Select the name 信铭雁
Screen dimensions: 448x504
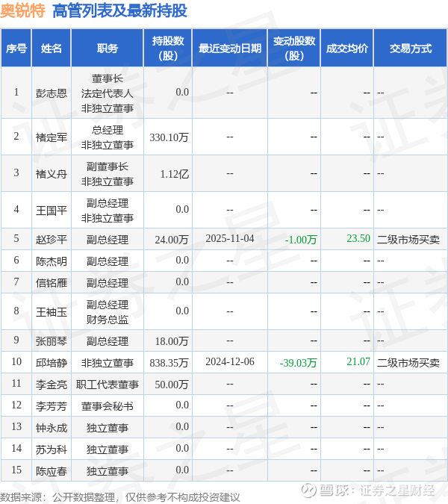[51, 283]
